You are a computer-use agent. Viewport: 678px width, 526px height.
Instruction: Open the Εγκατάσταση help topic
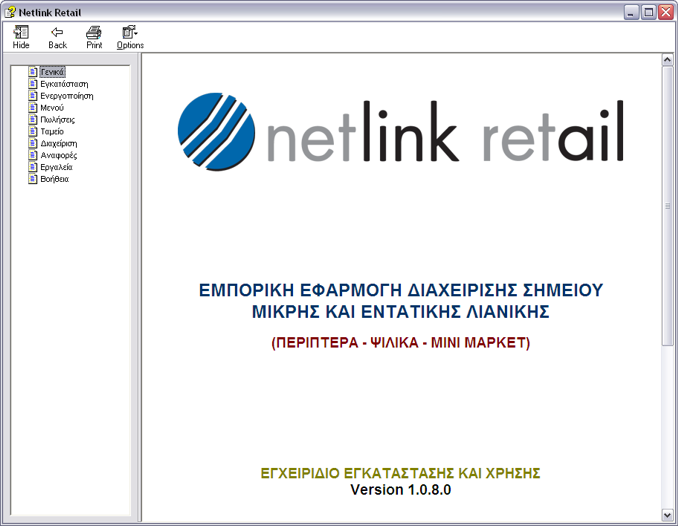[x=64, y=84]
